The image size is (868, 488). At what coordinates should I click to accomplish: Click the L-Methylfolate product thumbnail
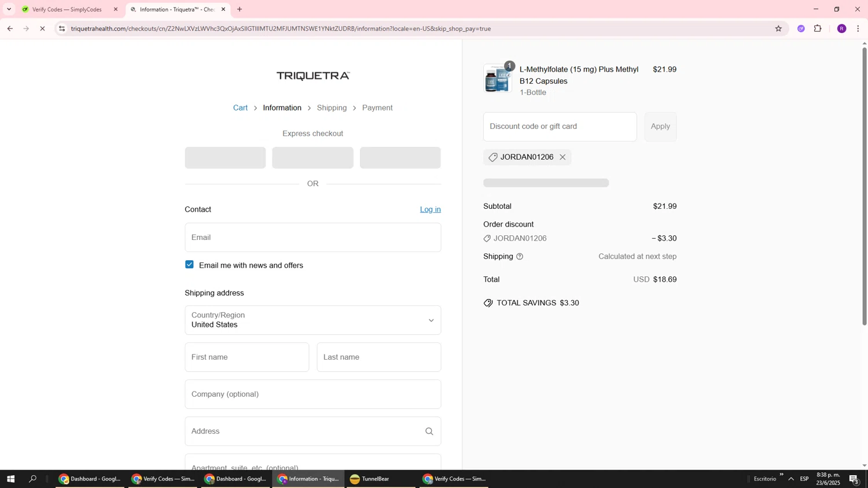point(498,79)
